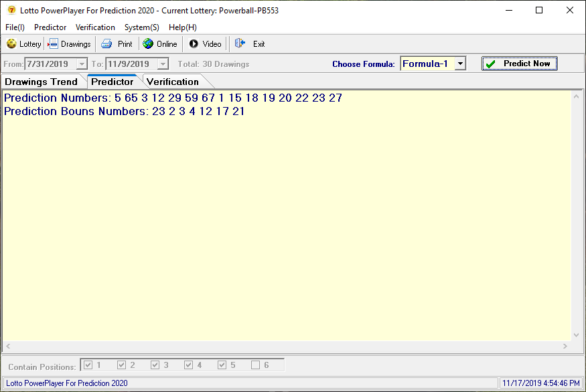This screenshot has width=586, height=392.
Task: Click the app logo in title bar
Action: pyautogui.click(x=11, y=10)
